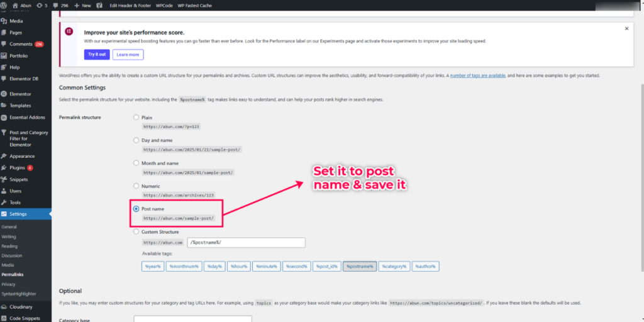Viewport: 644px width, 322px height.
Task: Open Edit Header & Footer toolbar item
Action: [131, 6]
